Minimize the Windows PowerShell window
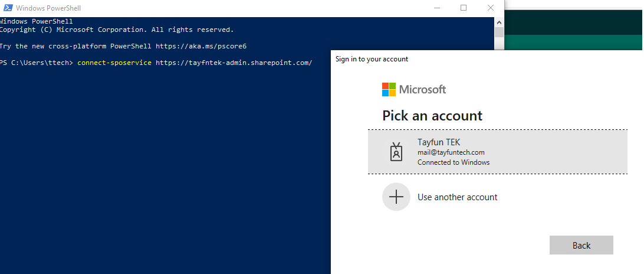The image size is (644, 274). (436, 8)
